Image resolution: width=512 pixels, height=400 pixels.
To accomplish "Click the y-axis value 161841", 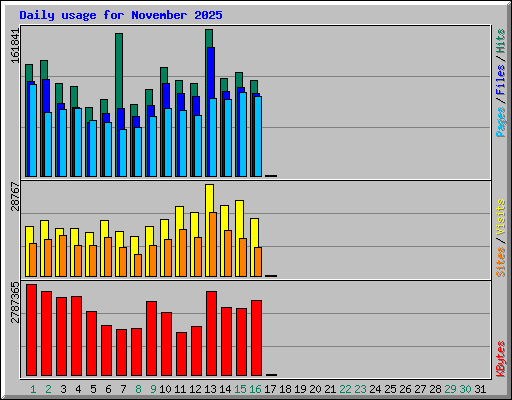I will (15, 46).
